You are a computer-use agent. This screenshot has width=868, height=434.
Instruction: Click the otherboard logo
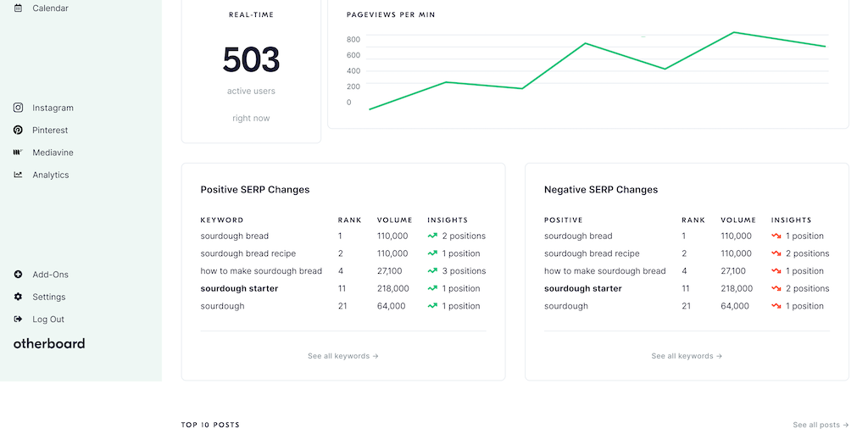click(49, 343)
